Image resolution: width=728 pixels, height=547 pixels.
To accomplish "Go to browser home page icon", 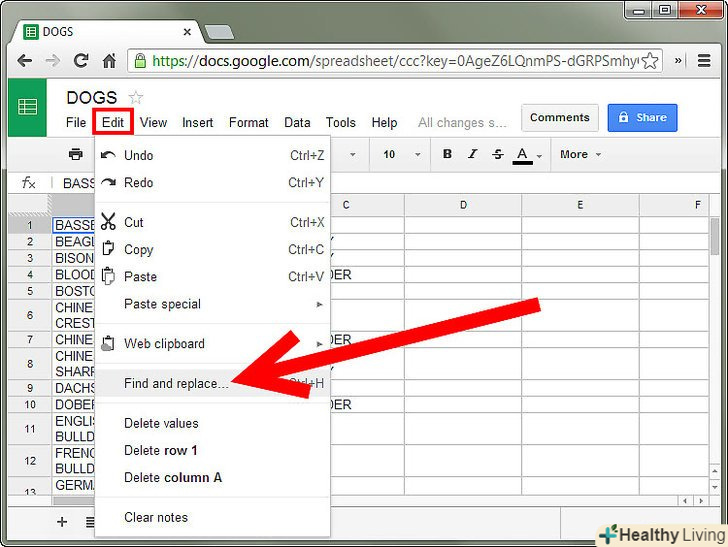I will 109,60.
